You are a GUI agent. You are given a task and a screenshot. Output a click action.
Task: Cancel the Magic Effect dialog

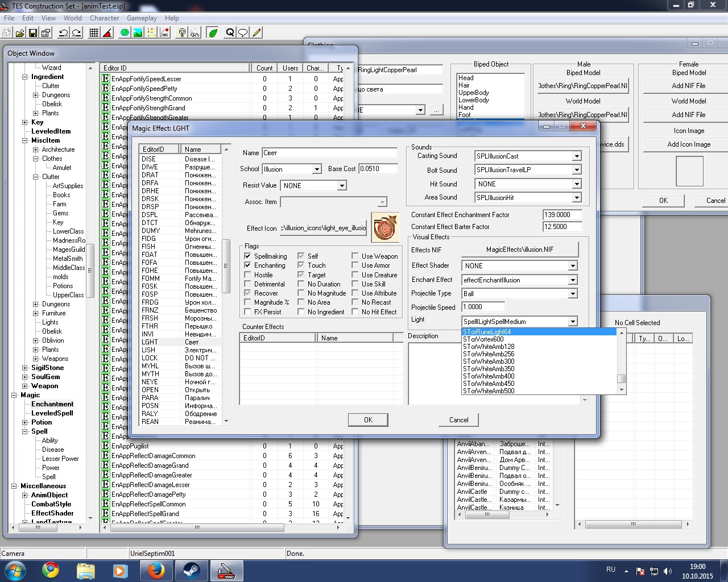tap(458, 420)
